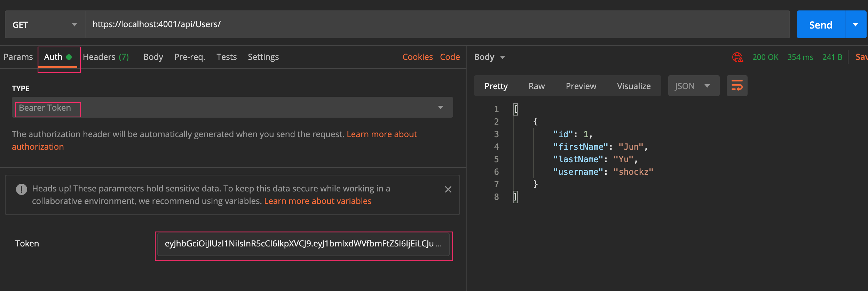Open the Cookies link

(x=417, y=57)
